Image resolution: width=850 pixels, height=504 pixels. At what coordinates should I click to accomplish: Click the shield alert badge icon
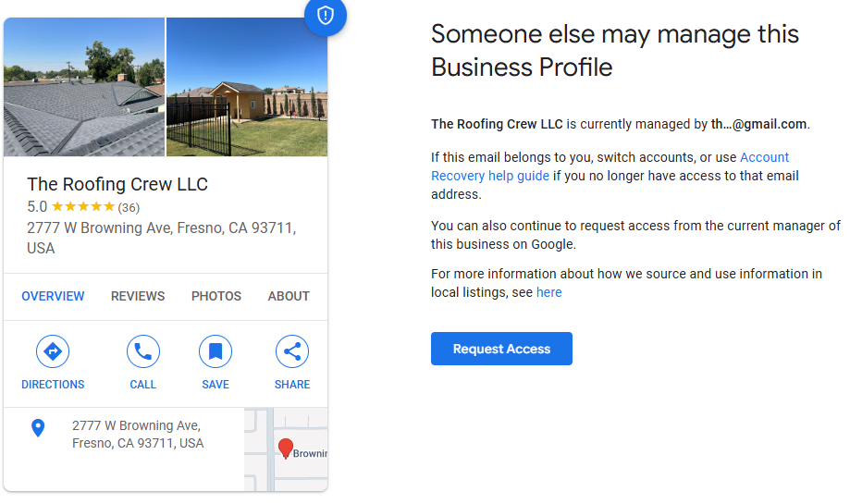(x=325, y=16)
